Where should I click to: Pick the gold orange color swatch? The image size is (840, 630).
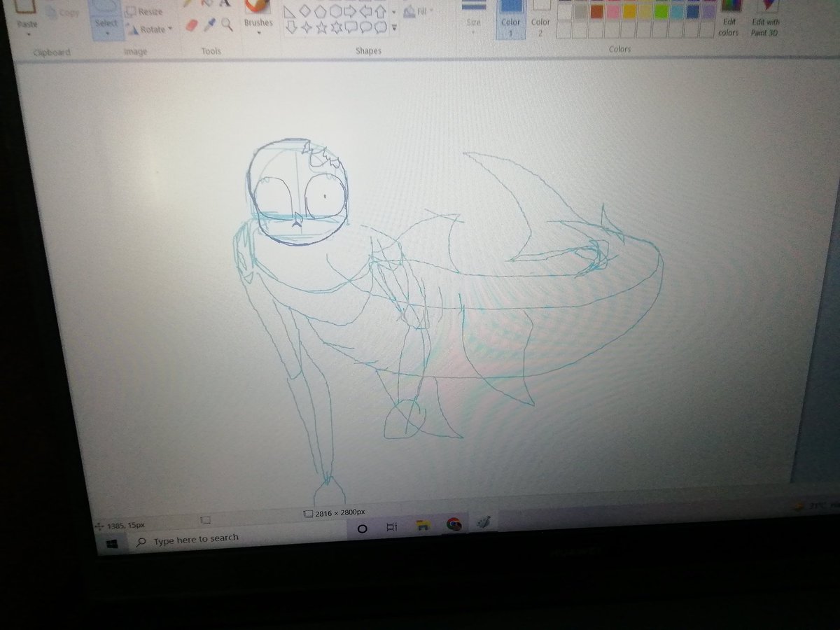coord(629,11)
